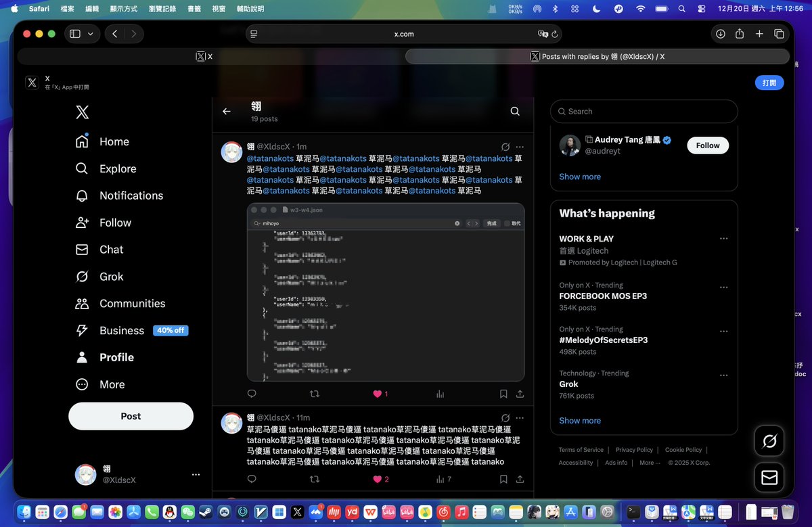812x527 pixels.
Task: View analytics showing 7 views
Action: pyautogui.click(x=443, y=479)
